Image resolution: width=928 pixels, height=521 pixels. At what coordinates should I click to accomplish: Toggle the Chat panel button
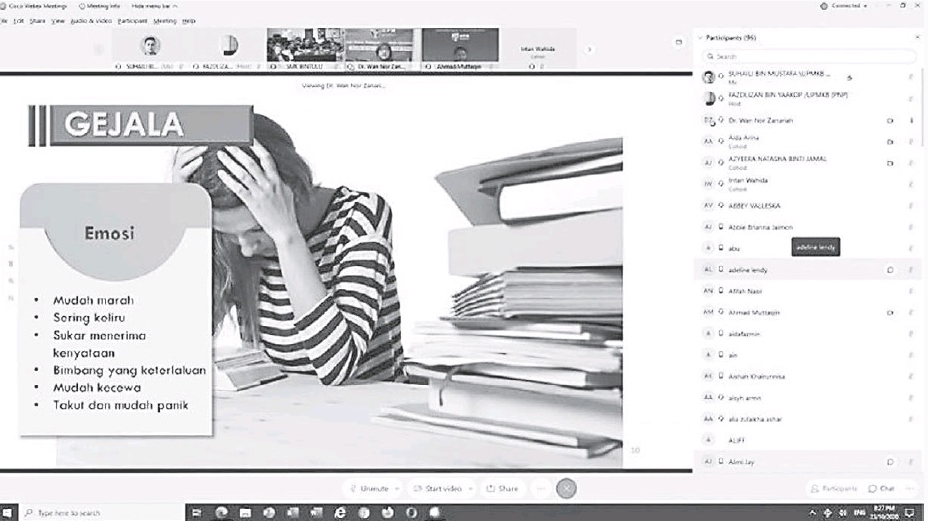click(x=881, y=488)
